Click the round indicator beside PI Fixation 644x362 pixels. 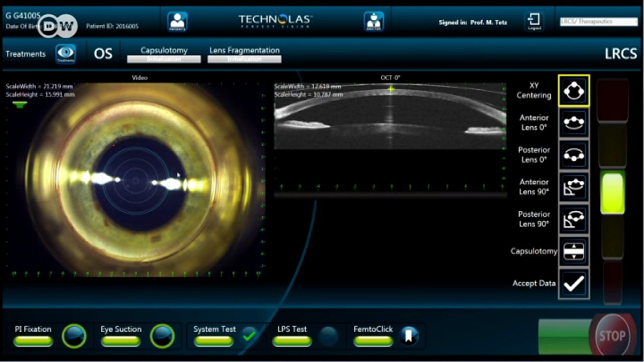pyautogui.click(x=74, y=336)
